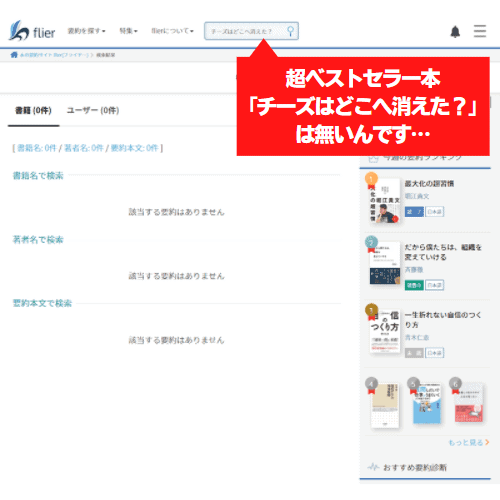This screenshot has width=500, height=500.
Task: Click the もっと見る link
Action: click(x=469, y=442)
